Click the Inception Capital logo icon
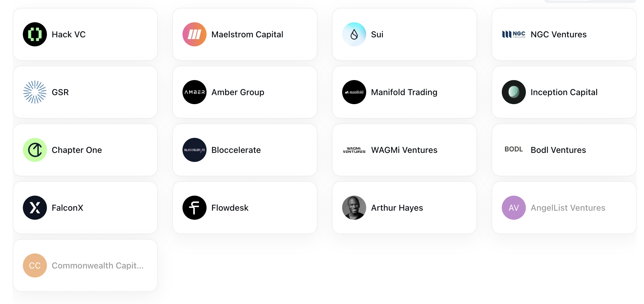Viewport: 644px width, 304px height. click(x=514, y=92)
